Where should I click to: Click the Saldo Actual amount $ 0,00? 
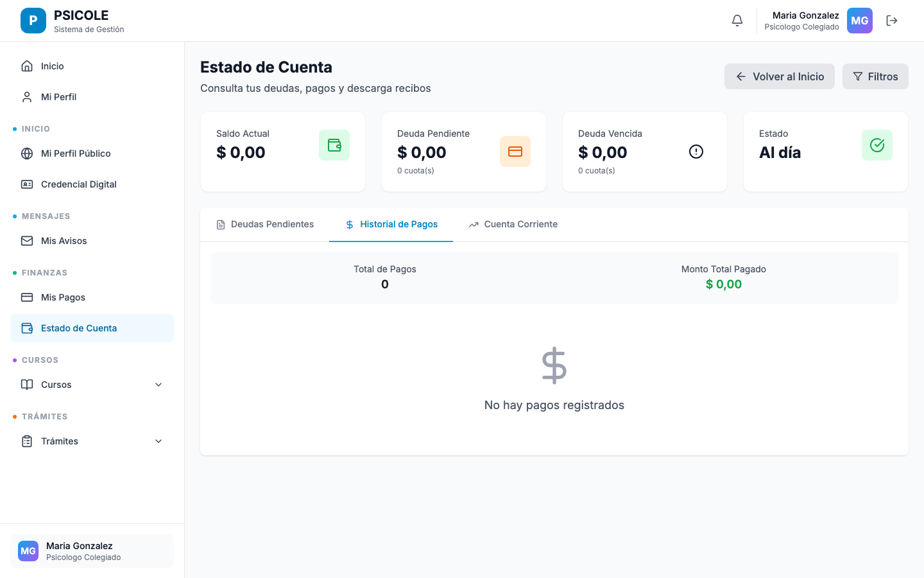click(241, 153)
